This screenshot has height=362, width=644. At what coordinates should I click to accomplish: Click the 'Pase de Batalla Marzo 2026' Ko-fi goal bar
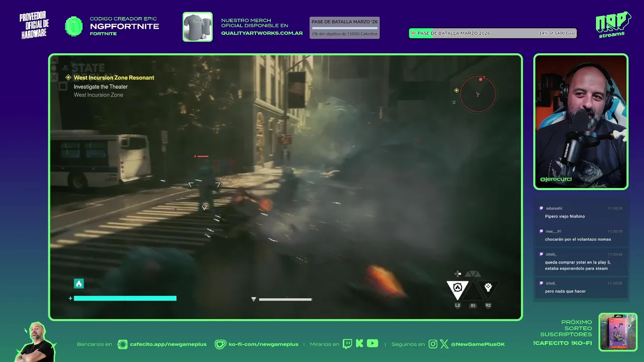493,33
